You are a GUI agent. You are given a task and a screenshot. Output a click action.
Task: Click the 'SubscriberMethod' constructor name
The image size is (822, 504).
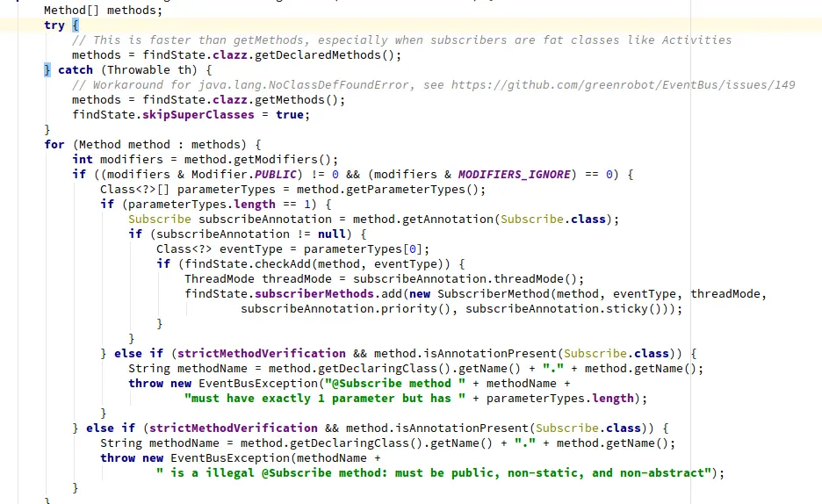tap(494, 294)
